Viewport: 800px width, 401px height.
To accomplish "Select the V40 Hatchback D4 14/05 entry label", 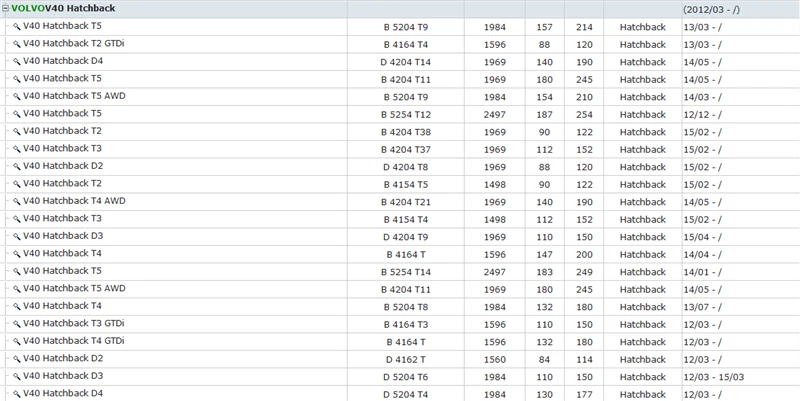I will point(63,61).
